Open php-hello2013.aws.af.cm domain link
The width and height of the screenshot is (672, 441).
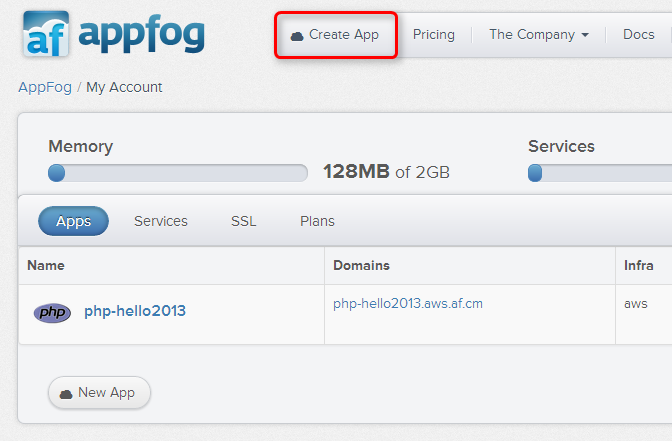click(408, 303)
